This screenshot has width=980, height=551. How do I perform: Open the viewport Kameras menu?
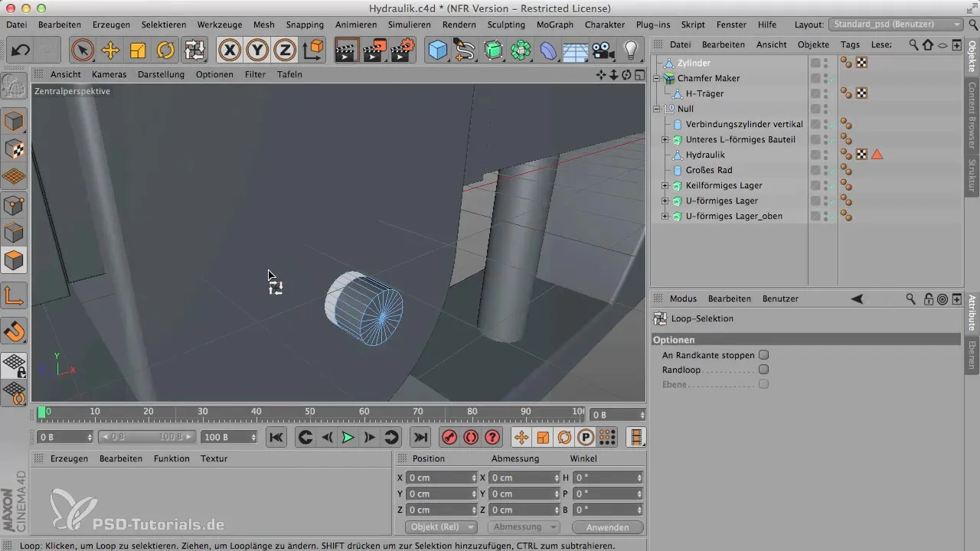[109, 74]
